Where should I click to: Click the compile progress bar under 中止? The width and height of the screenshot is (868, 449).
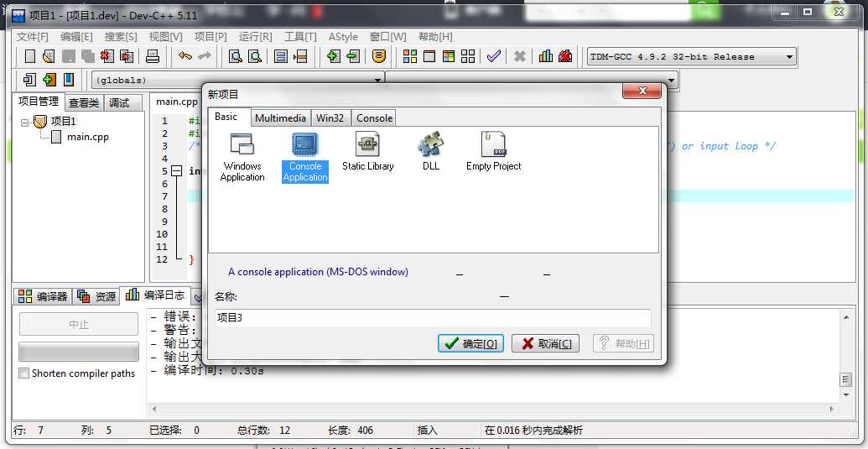point(79,352)
